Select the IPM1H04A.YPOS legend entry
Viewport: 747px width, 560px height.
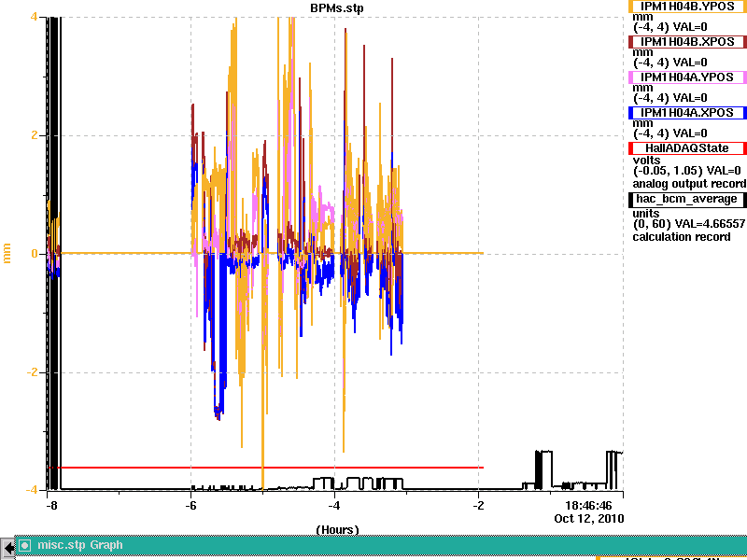coord(687,77)
